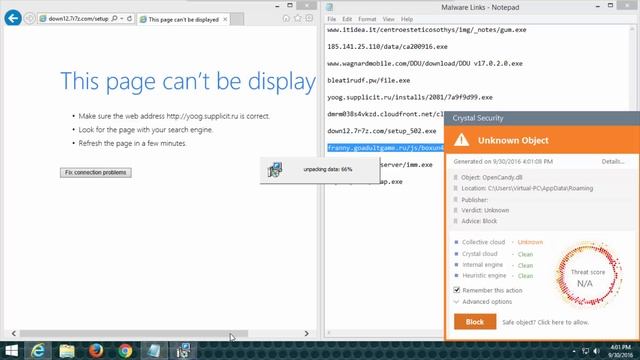640x360 pixels.
Task: Switch to installer taskbar icon
Action: point(183,351)
